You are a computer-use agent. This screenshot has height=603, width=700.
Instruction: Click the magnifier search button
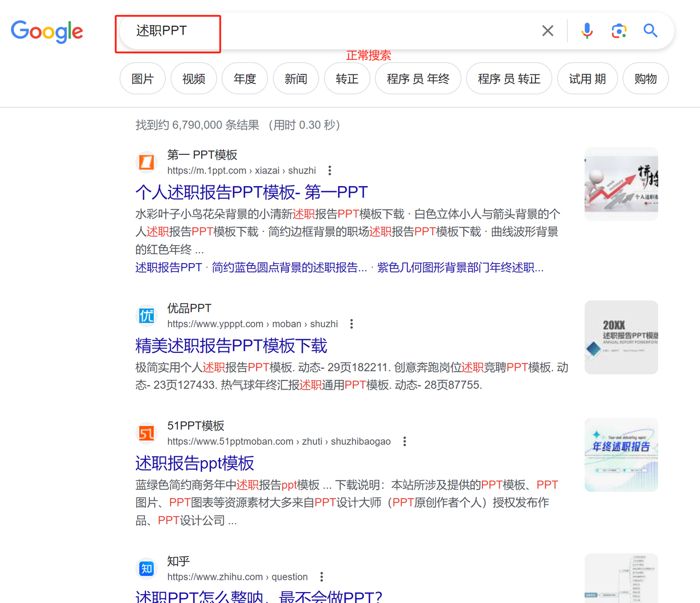coord(650,31)
